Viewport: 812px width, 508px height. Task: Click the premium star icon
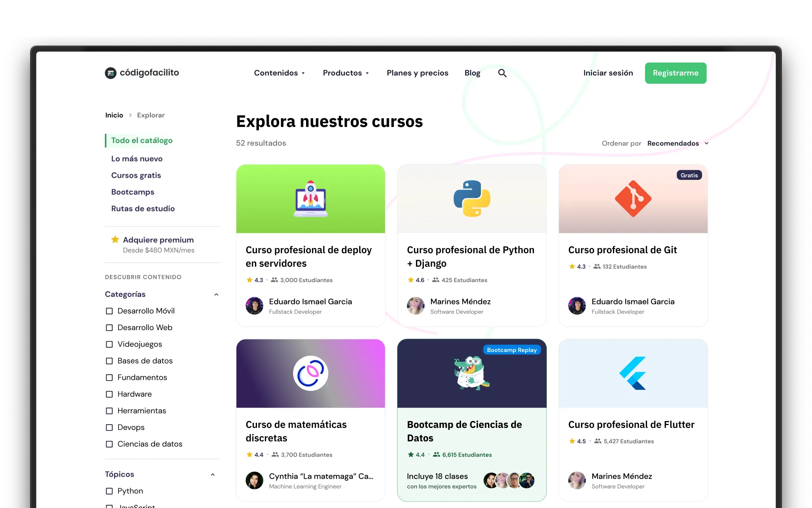coord(115,239)
